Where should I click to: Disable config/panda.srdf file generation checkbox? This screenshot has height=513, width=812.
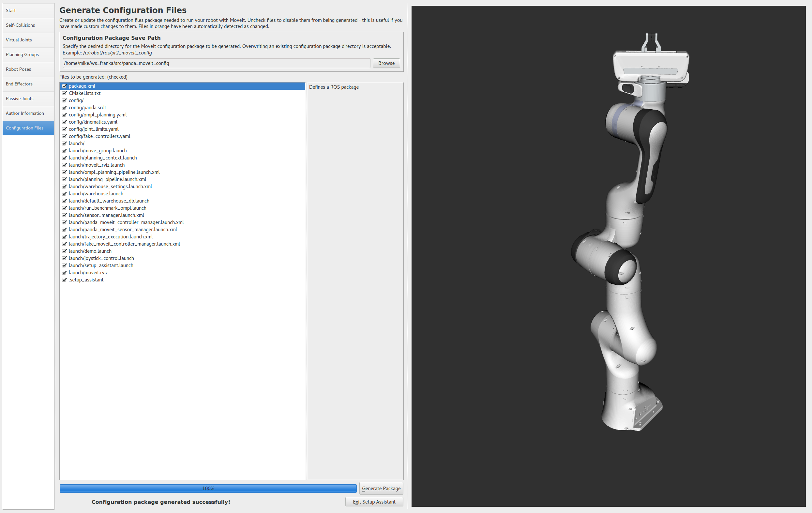[64, 108]
